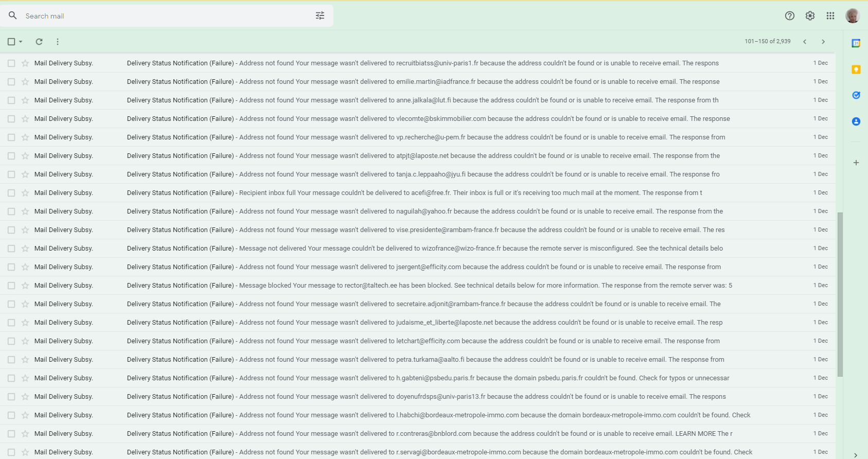Viewport: 868px width, 459px height.
Task: Go to newer messages page
Action: pyautogui.click(x=805, y=42)
